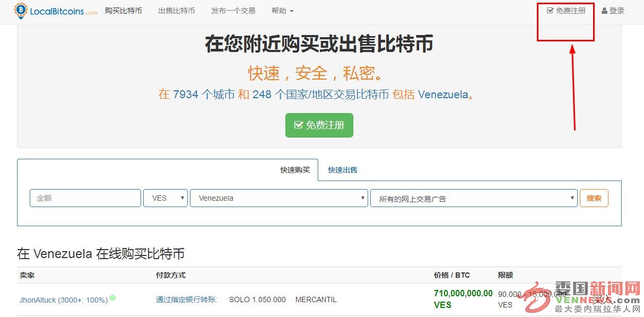Click the 价格 / BTC column header
Screen dimensions: 644x317
click(x=452, y=275)
